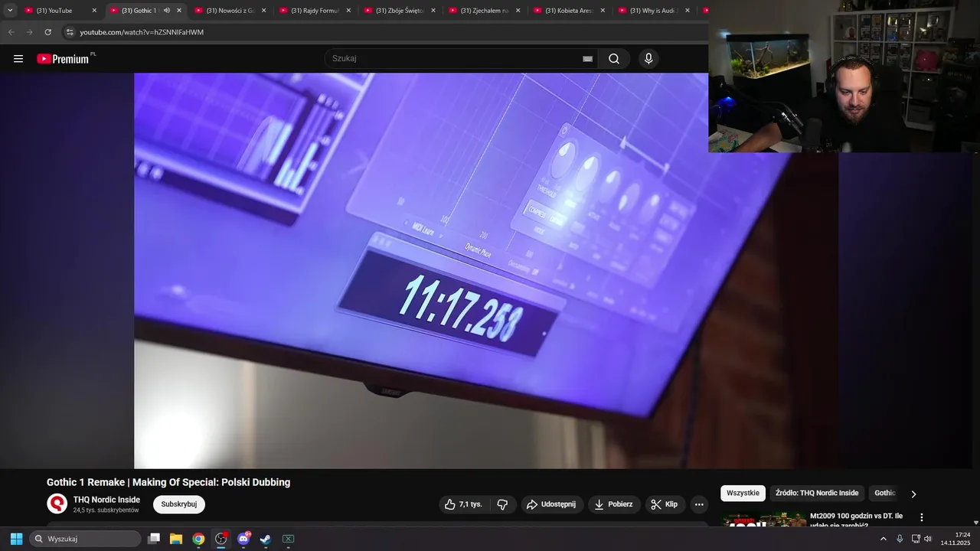Screen dimensions: 980x551
Task: Click the video title Gothic 1 Remake
Action: pos(168,482)
